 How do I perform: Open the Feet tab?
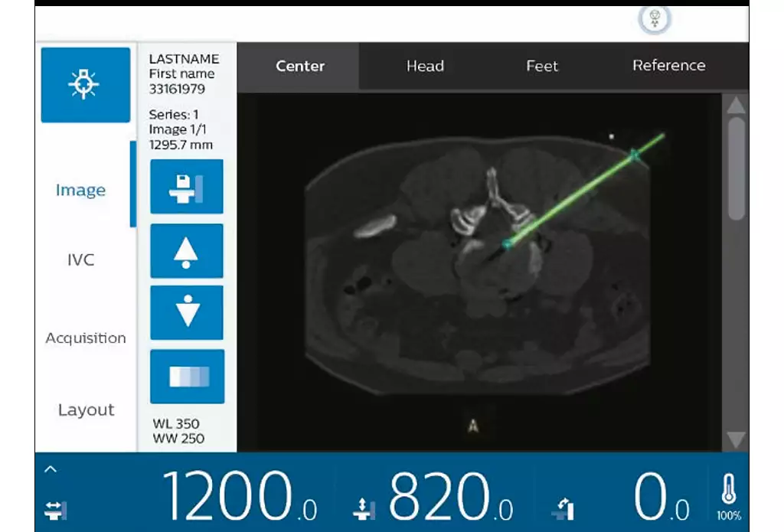click(542, 66)
